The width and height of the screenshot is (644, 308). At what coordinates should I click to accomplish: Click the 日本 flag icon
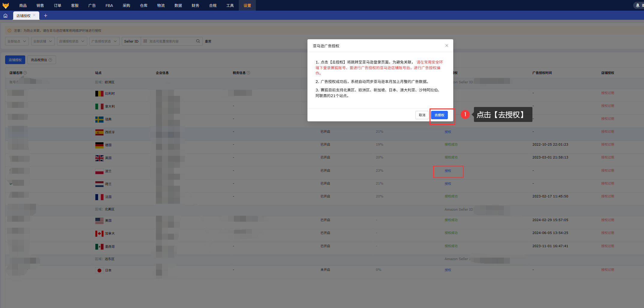(99, 270)
